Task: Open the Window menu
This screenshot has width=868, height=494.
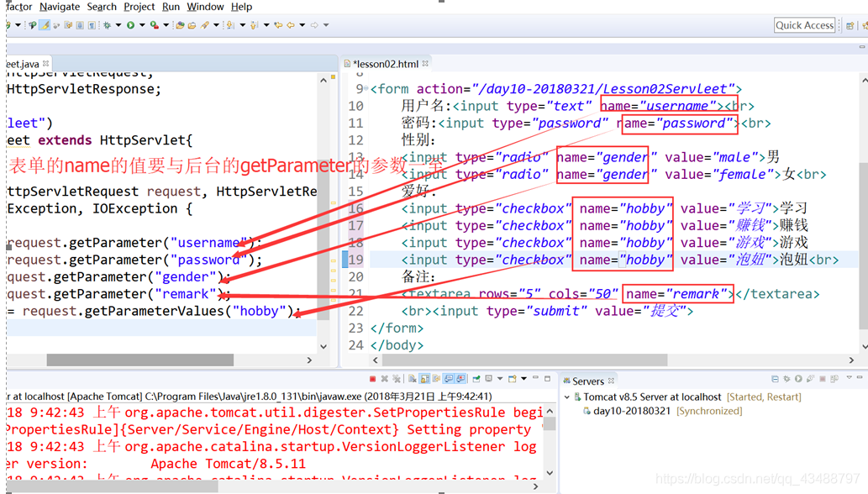Action: coord(205,7)
